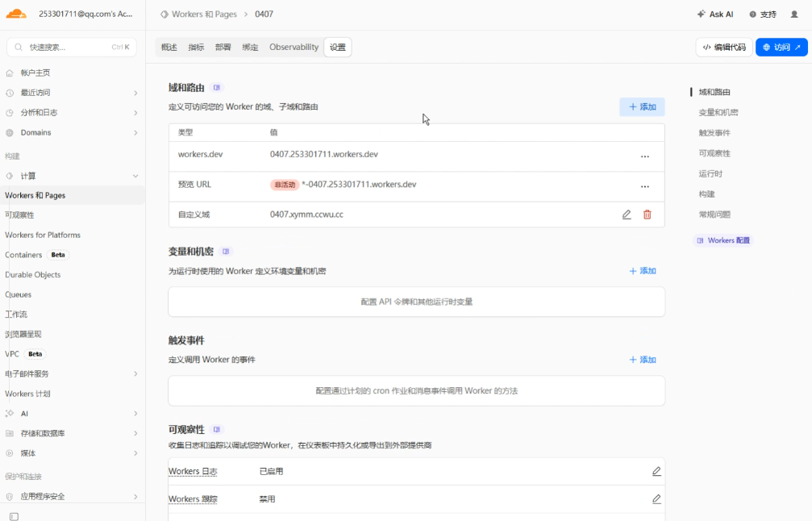Click the Domains globe icon
The height and width of the screenshot is (521, 812).
pyautogui.click(x=10, y=132)
